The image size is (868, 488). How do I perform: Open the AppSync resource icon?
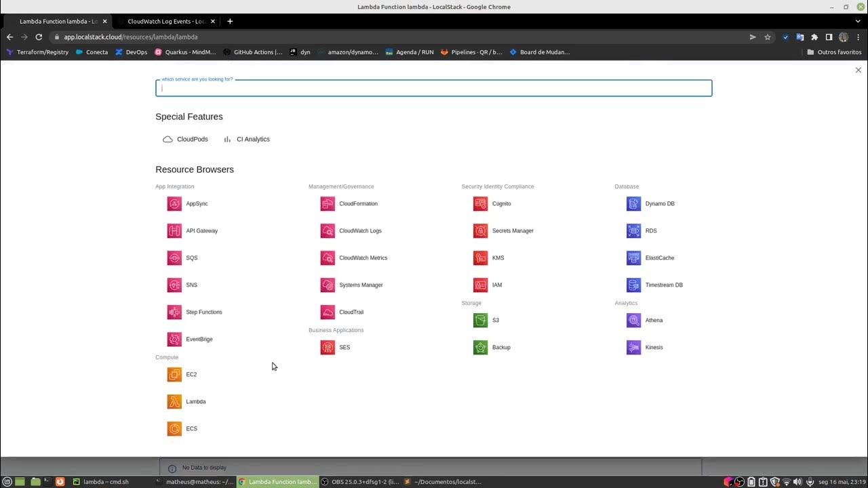(174, 203)
